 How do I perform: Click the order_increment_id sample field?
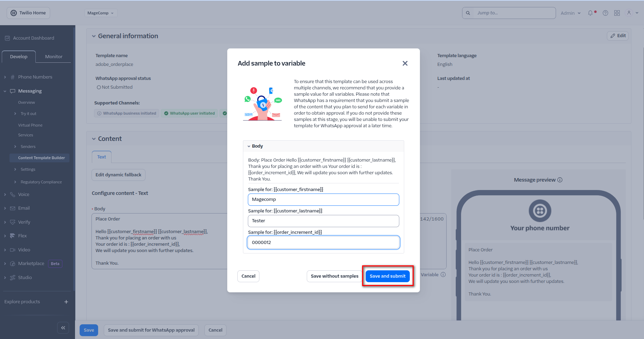point(323,243)
